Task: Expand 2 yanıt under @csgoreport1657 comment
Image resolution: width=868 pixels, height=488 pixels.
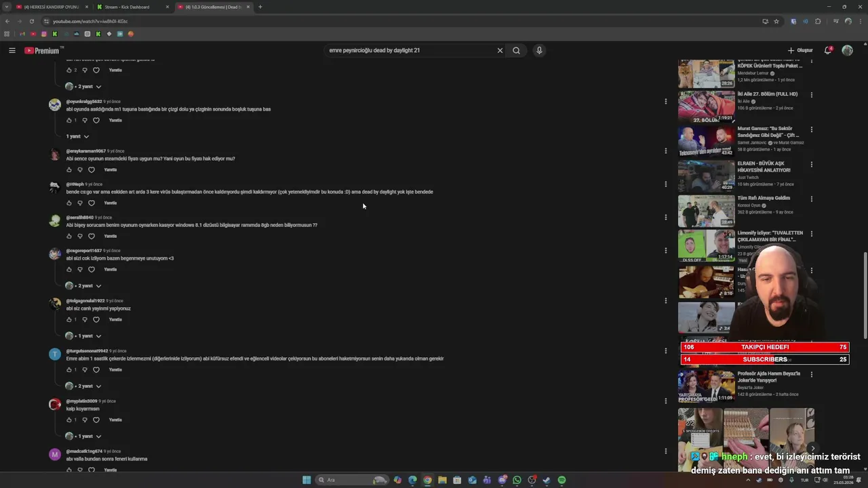Action: point(83,285)
